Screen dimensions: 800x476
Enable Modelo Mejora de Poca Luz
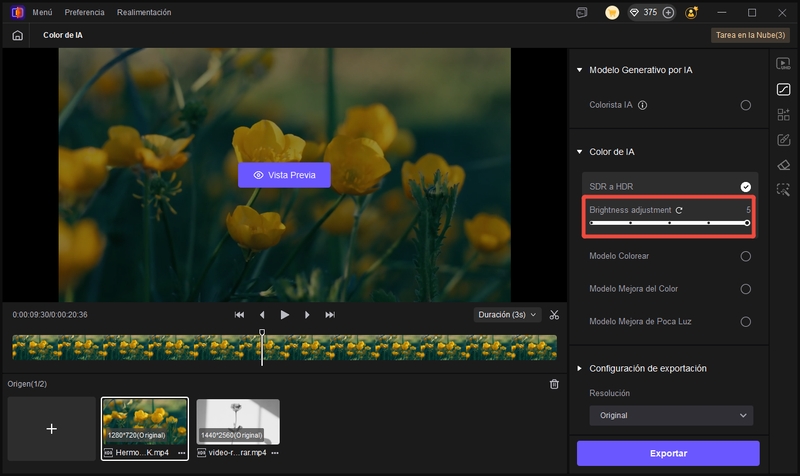click(745, 321)
